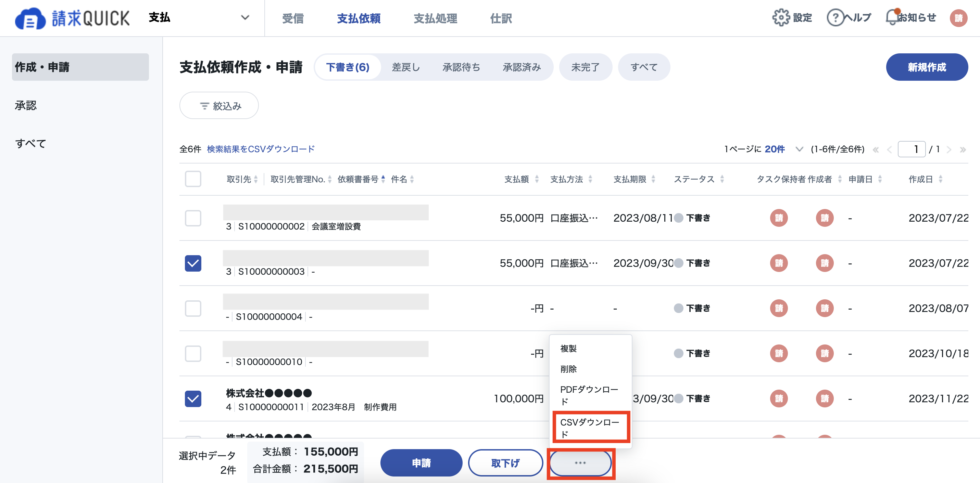Open user avatar menu in header

[958, 18]
